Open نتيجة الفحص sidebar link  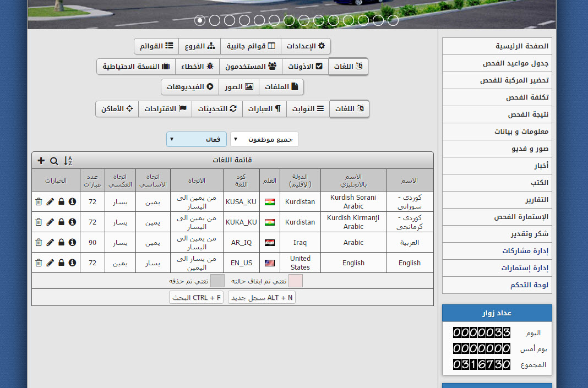click(497, 114)
